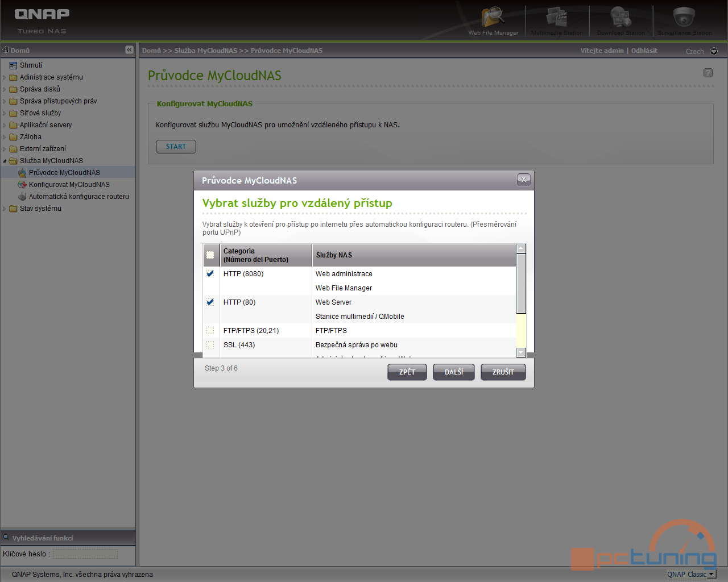Expand Správa disků tree node
Viewport: 728px width, 582px height.
click(5, 89)
